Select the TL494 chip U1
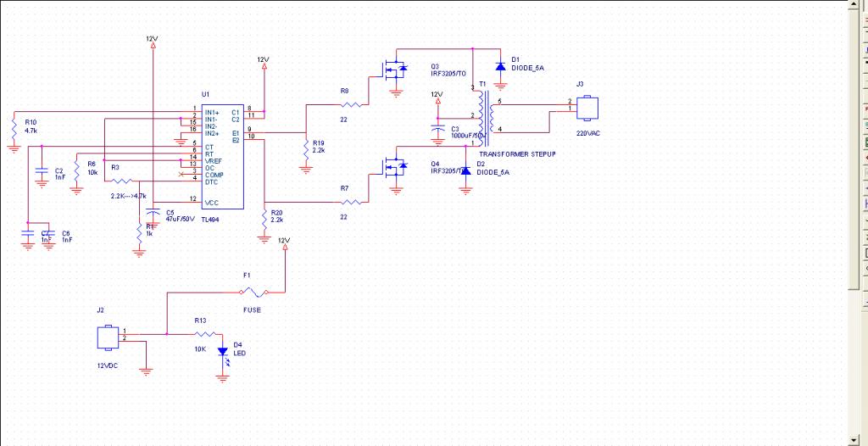 (x=222, y=158)
